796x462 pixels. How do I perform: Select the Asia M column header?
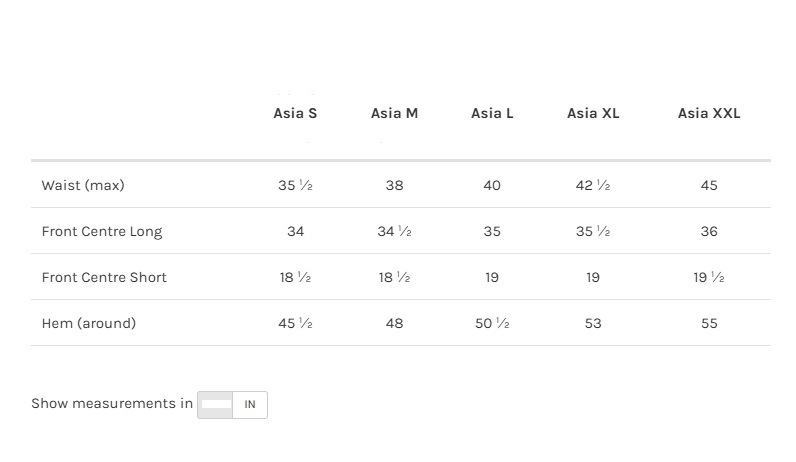tap(394, 114)
